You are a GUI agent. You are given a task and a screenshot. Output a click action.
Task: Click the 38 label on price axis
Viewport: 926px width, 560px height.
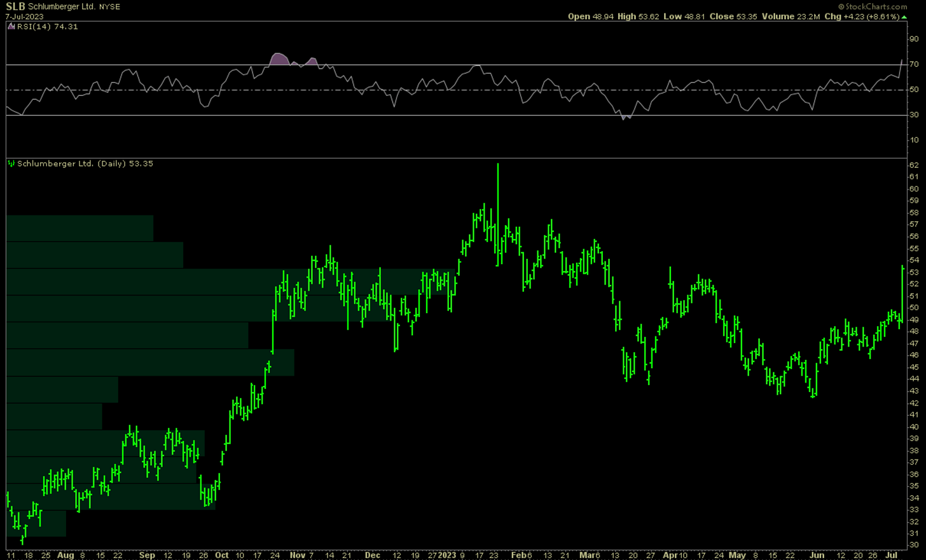(914, 451)
